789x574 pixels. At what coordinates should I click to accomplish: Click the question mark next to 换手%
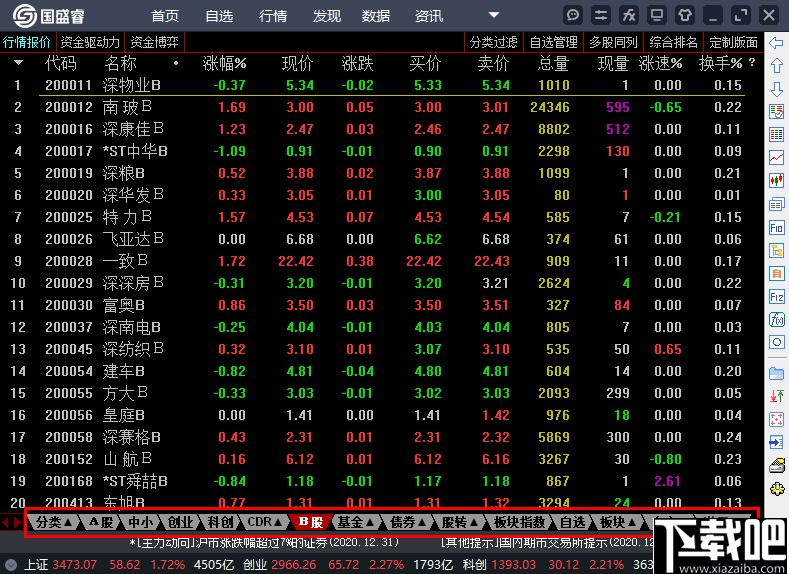(752, 62)
